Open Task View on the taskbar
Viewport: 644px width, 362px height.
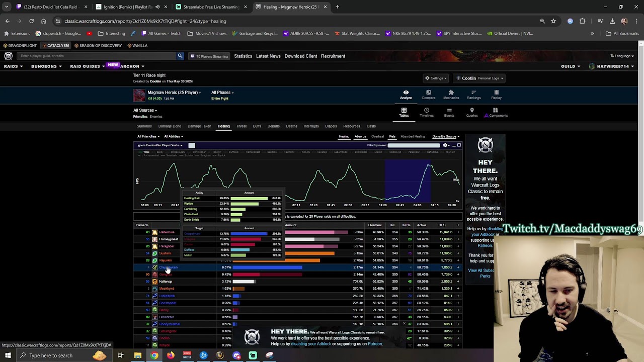(121, 355)
